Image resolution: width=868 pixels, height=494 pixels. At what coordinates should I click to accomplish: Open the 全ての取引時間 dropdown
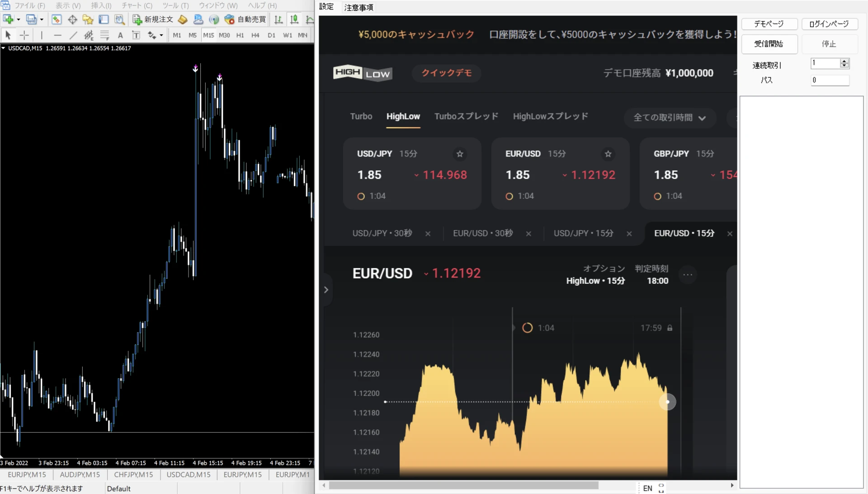(669, 118)
